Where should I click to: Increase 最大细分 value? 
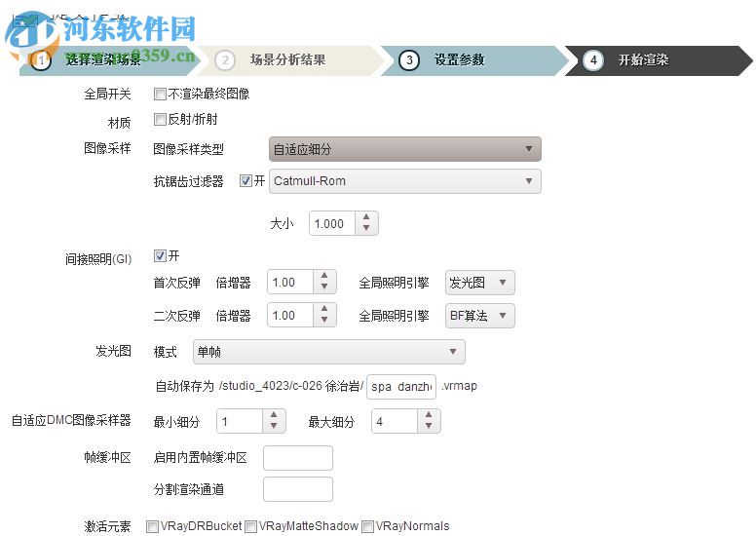point(429,414)
